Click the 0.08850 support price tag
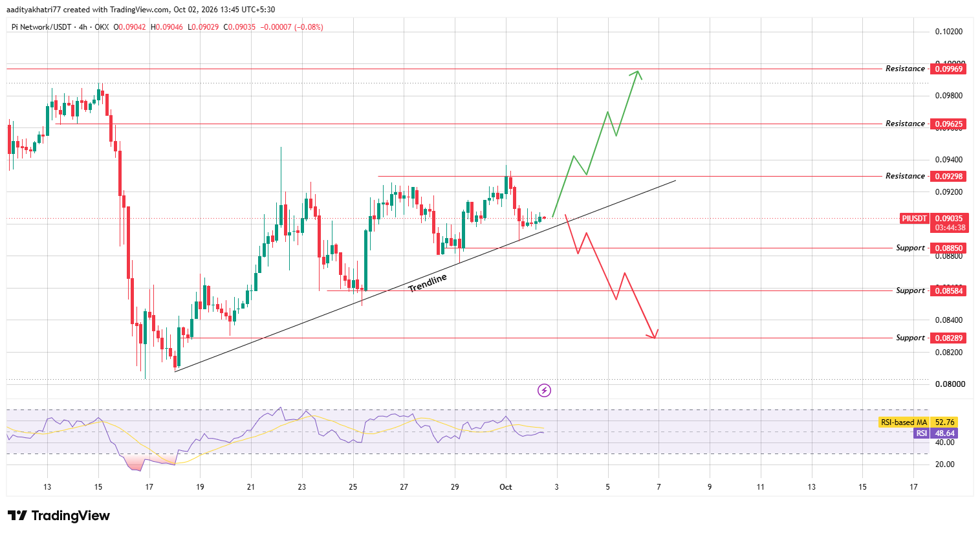This screenshot has width=980, height=535. (x=948, y=248)
